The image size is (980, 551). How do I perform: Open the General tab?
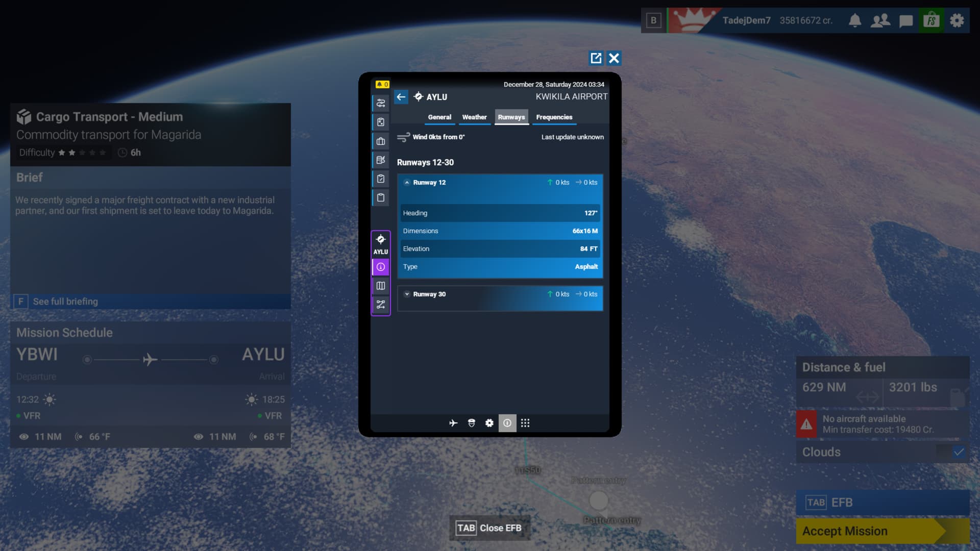click(439, 117)
